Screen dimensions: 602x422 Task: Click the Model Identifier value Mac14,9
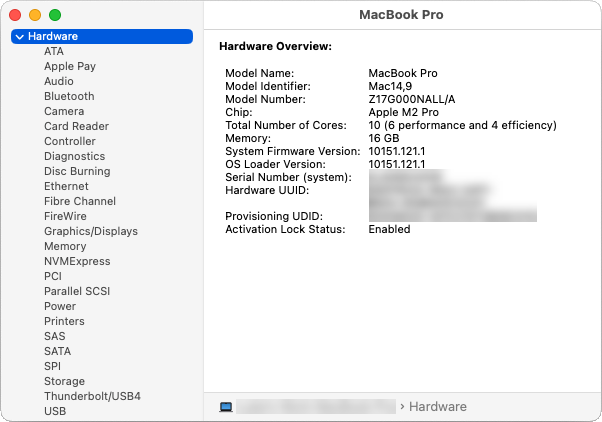click(x=390, y=86)
